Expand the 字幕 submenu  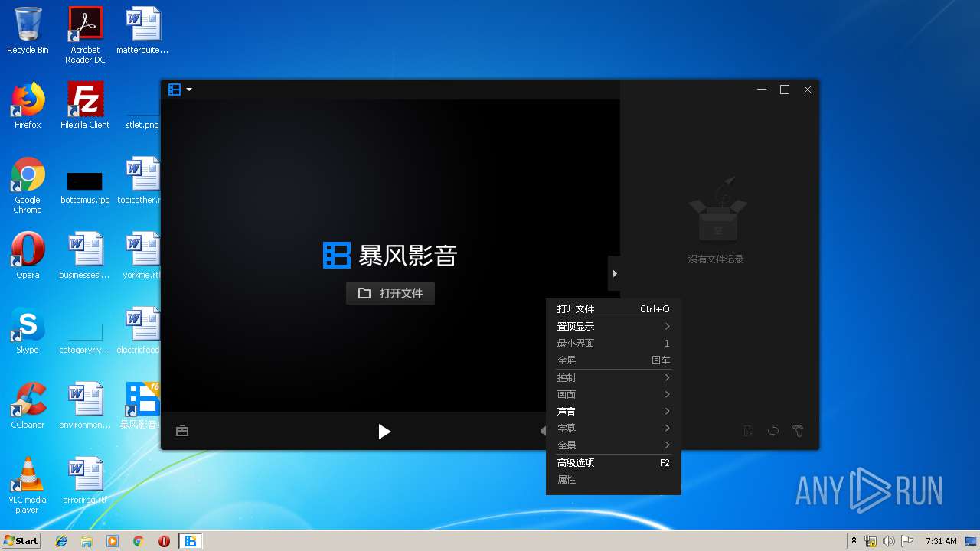pos(613,429)
